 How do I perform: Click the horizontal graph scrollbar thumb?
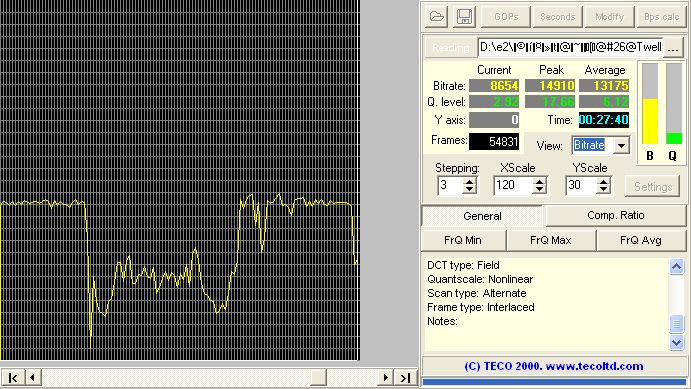[x=319, y=378]
